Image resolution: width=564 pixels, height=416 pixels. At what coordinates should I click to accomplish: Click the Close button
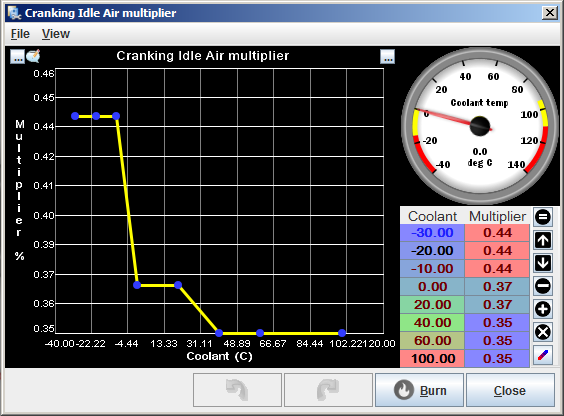point(510,390)
